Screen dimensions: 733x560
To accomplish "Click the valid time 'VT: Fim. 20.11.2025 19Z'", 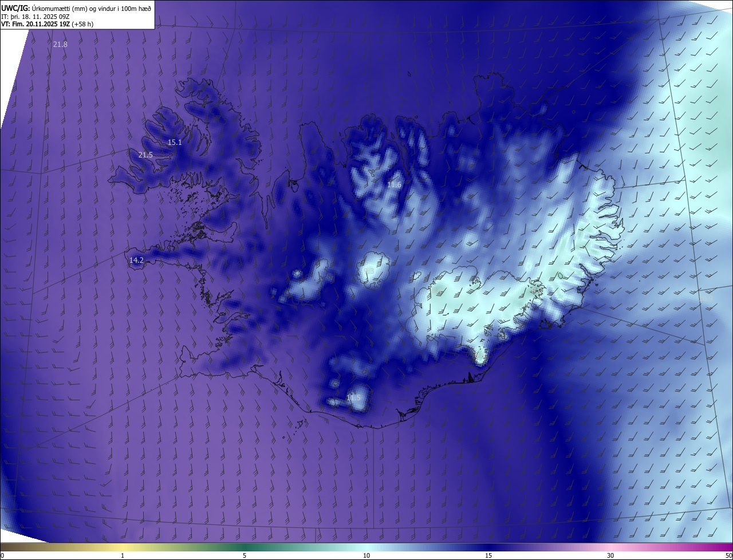I will (x=36, y=24).
